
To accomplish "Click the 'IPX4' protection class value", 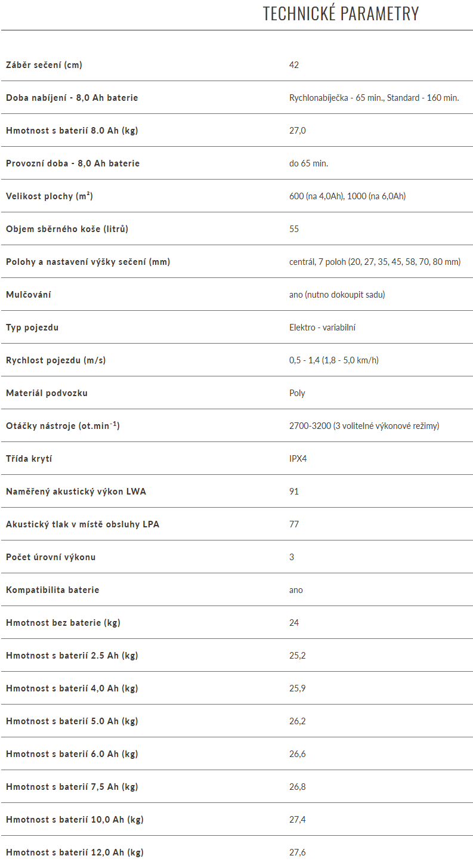I will pos(298,459).
